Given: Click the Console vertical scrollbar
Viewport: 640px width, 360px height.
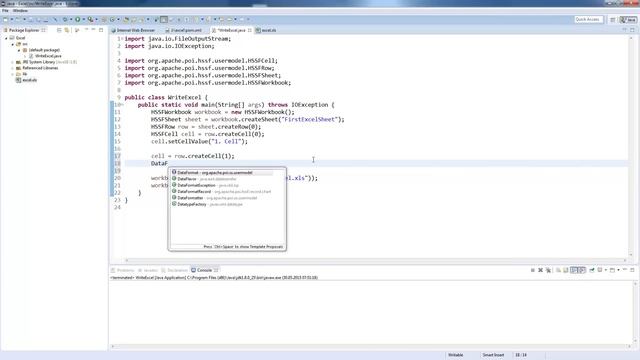Looking at the screenshot, I should coord(635,312).
